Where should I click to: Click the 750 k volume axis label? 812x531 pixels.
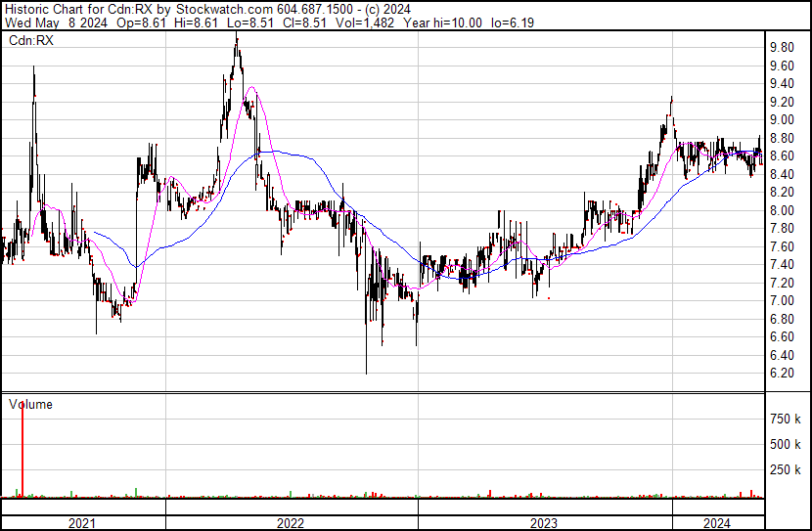784,420
